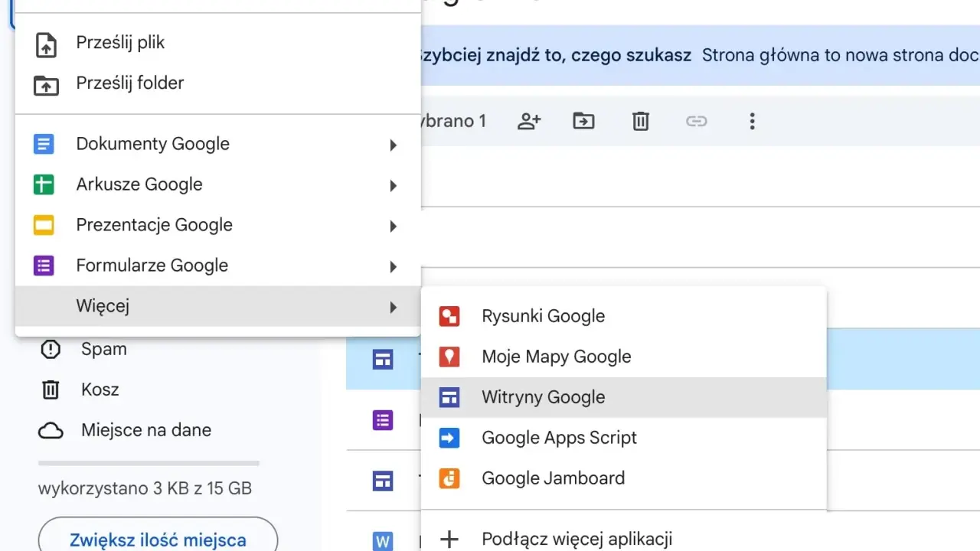Click the cloud storage icon
The height and width of the screenshot is (551, 980).
point(51,431)
